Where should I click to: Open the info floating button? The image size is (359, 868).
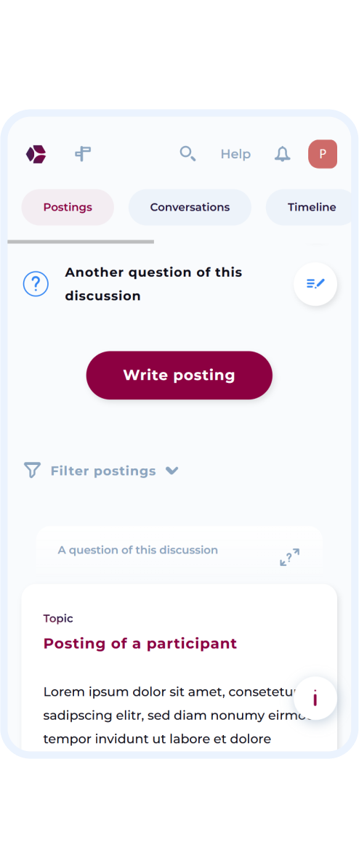[315, 698]
